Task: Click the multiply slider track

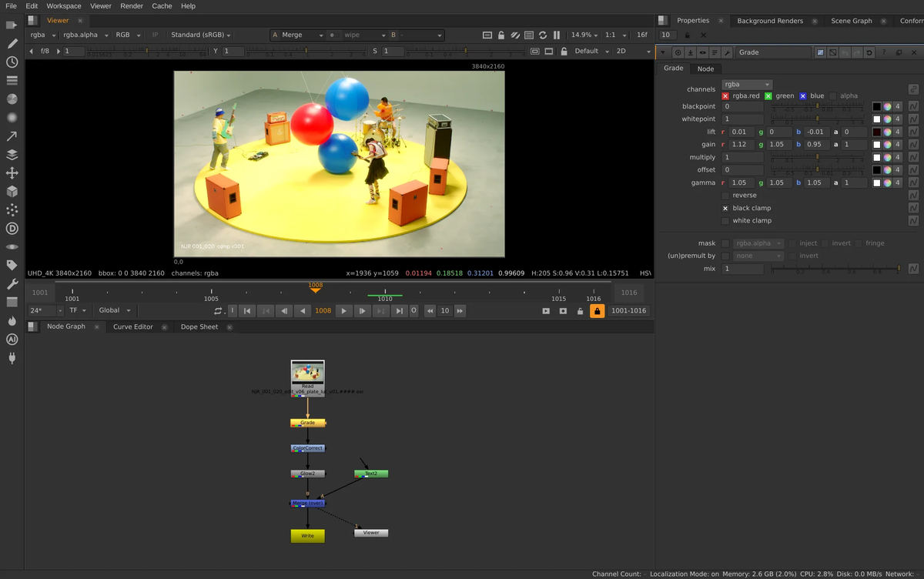Action: click(x=816, y=157)
